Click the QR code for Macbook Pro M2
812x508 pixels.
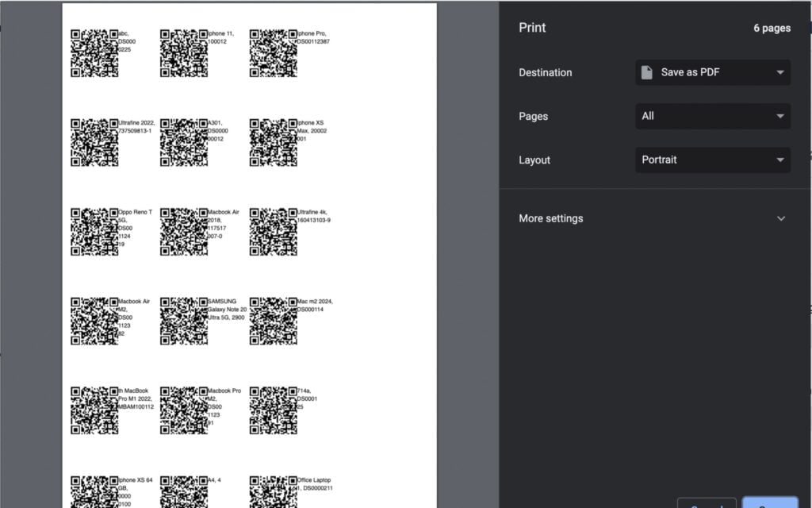184,410
